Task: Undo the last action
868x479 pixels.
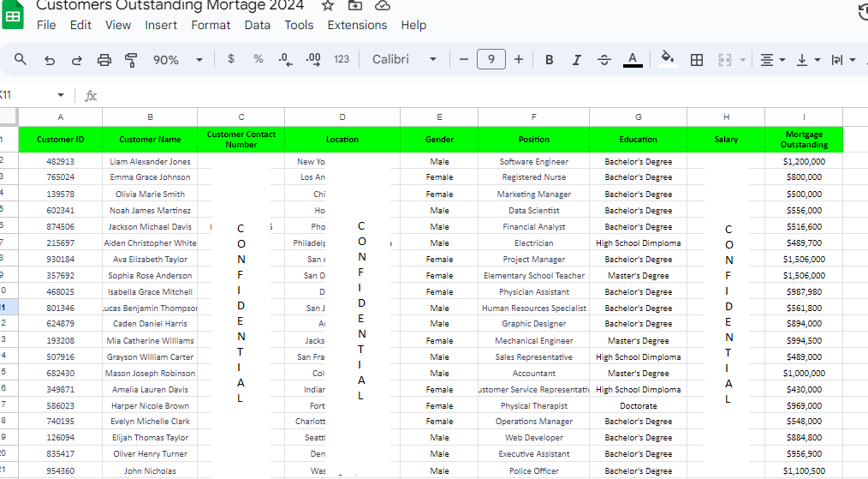Action: coord(50,60)
